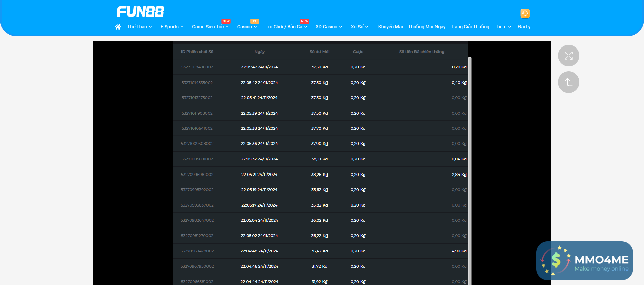644x285 pixels.
Task: Click the history table vertical scrollbar
Action: [470, 168]
